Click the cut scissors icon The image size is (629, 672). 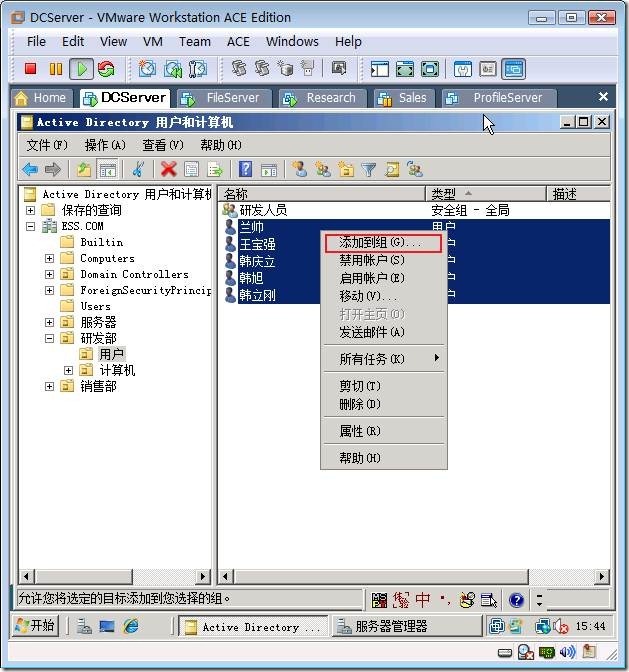coord(138,169)
